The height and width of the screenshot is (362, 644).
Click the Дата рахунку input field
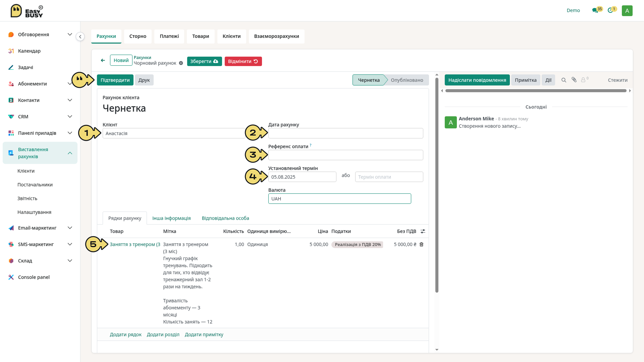pyautogui.click(x=345, y=133)
